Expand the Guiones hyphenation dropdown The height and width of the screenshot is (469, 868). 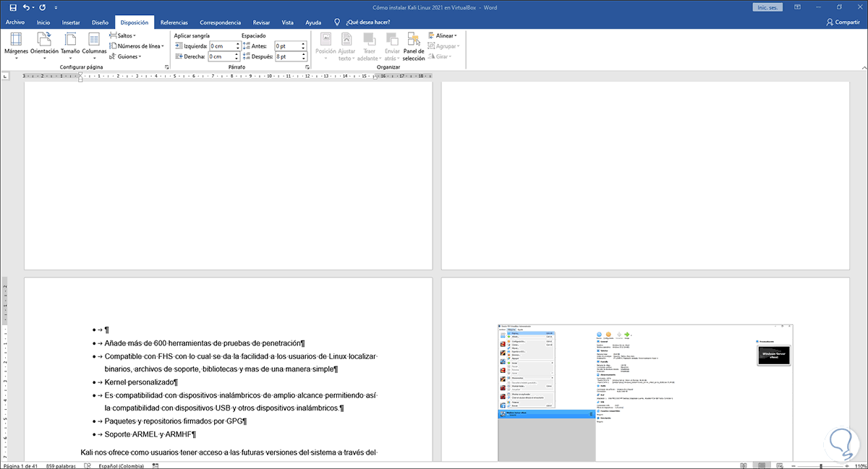coord(125,56)
